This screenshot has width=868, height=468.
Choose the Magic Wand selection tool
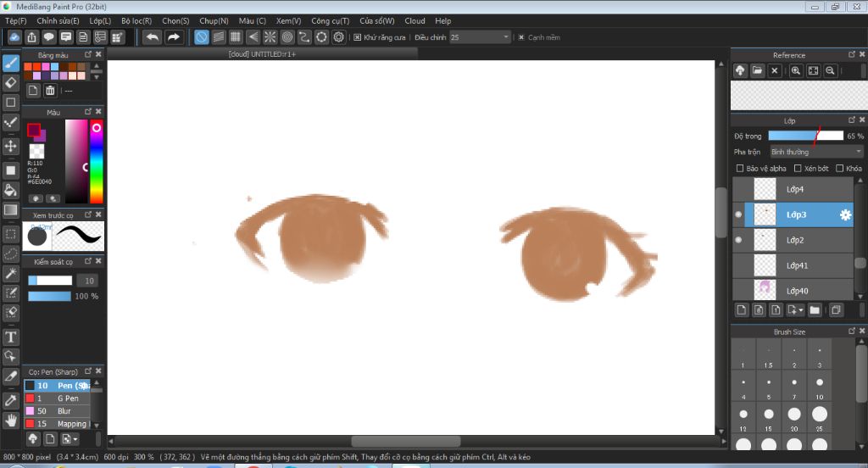(11, 273)
